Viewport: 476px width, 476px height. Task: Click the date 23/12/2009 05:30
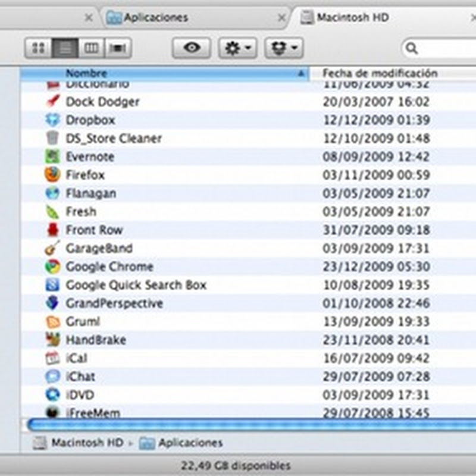[376, 267]
